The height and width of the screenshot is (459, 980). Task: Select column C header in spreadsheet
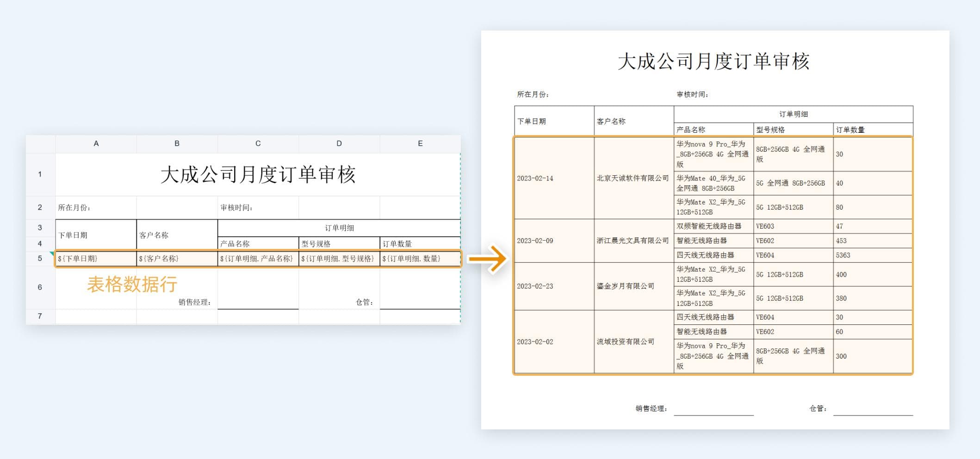pos(258,143)
